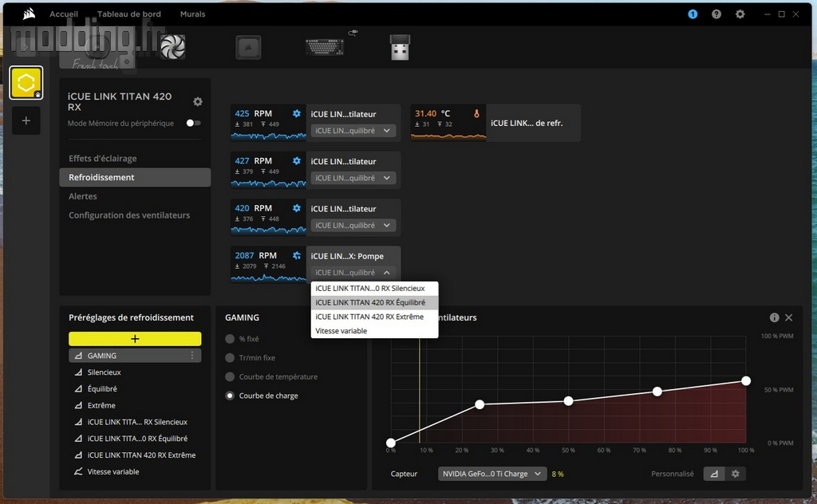Choose iCUE LINK TITAN 420 RX Équilibré from list
The height and width of the screenshot is (504, 817).
coord(374,302)
